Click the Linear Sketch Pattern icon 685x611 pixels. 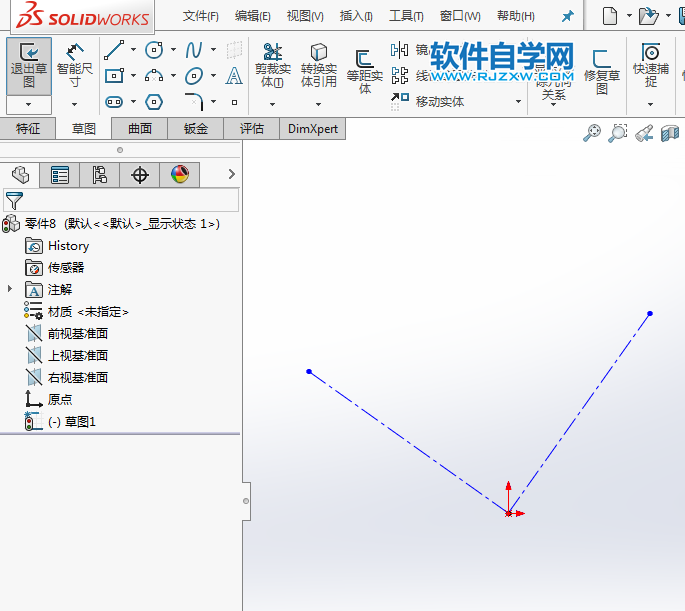(399, 76)
